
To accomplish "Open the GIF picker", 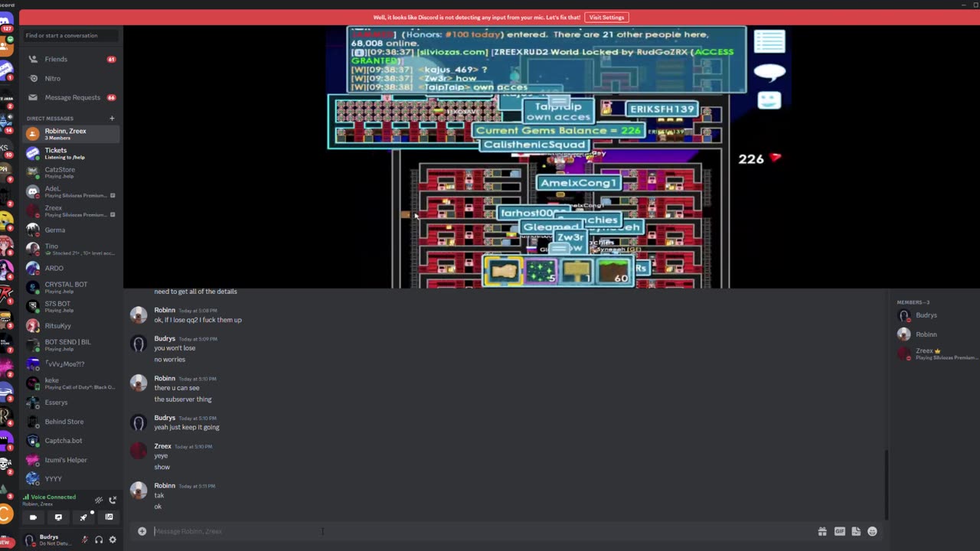I will [840, 531].
